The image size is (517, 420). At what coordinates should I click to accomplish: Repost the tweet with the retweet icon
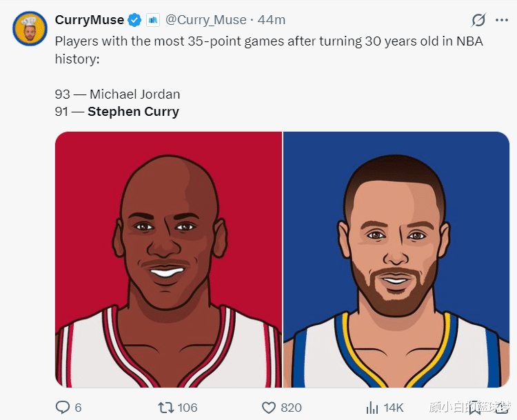click(166, 408)
